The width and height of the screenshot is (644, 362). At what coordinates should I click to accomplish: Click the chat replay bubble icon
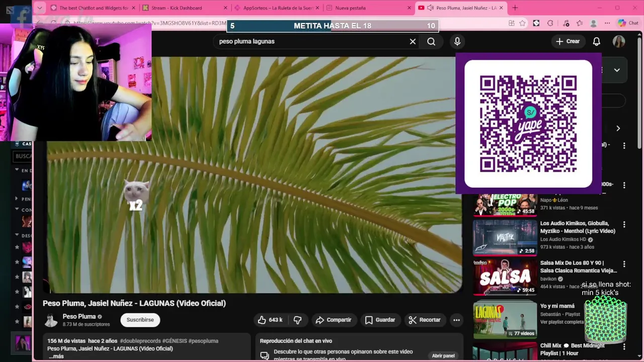click(x=265, y=355)
